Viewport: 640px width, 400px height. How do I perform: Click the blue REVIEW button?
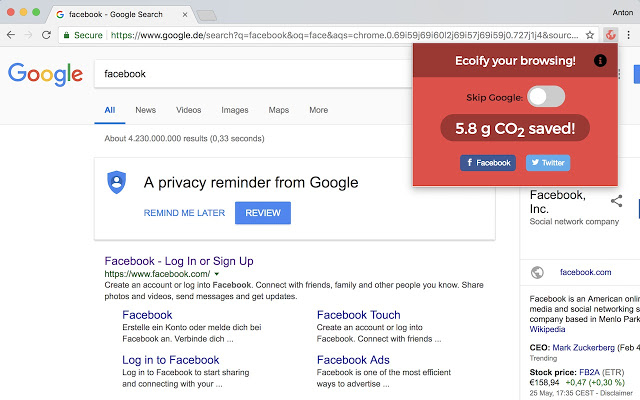tap(263, 213)
